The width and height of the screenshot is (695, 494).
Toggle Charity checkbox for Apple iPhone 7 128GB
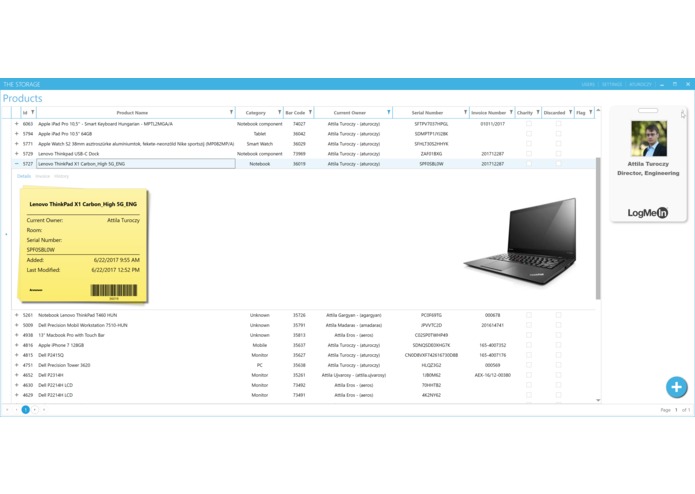tap(529, 345)
